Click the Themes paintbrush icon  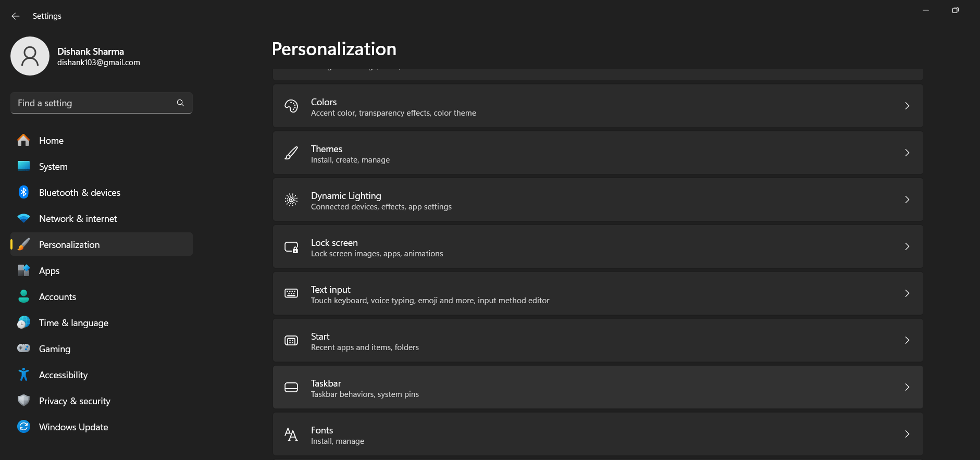click(x=291, y=153)
